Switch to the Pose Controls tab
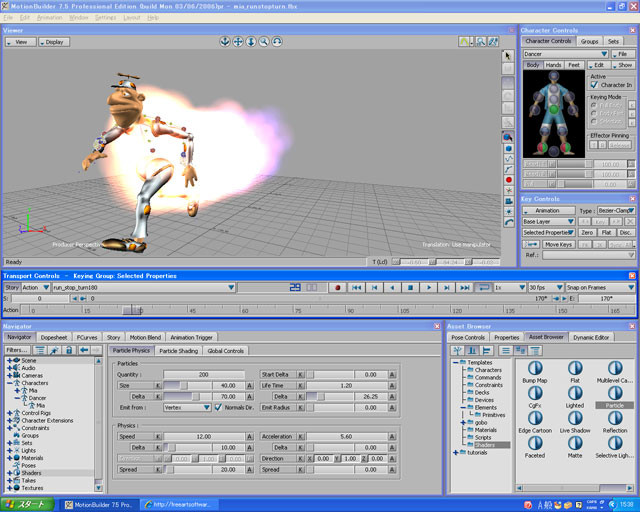The height and width of the screenshot is (512, 640). 468,338
